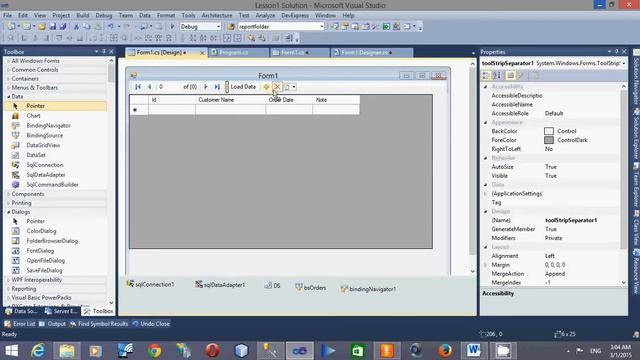Choose BindingNavigator in the Toolbox

[48, 125]
